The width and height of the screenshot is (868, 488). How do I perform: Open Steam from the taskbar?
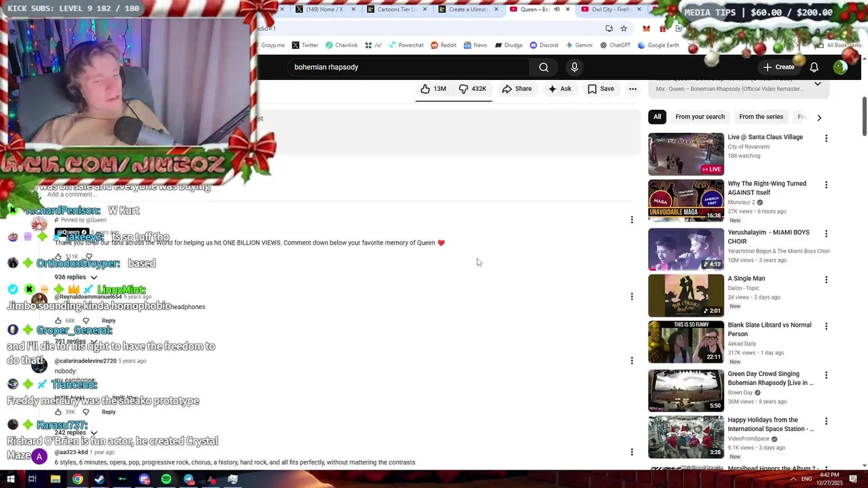[100, 479]
